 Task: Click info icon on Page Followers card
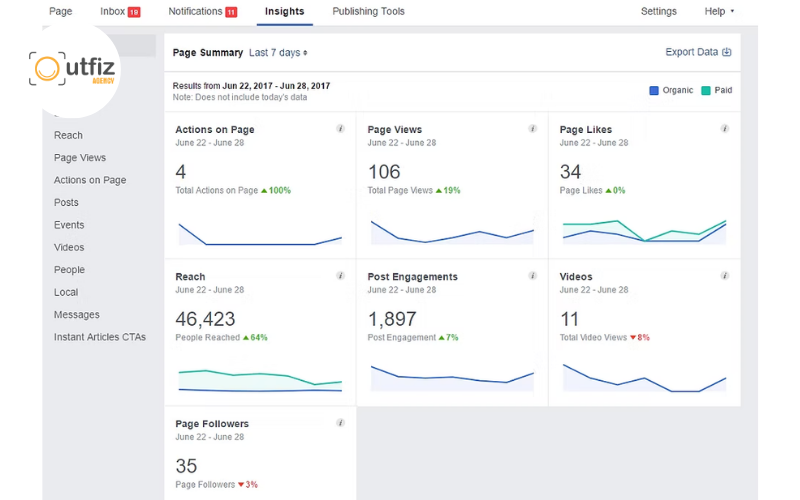coord(341,423)
